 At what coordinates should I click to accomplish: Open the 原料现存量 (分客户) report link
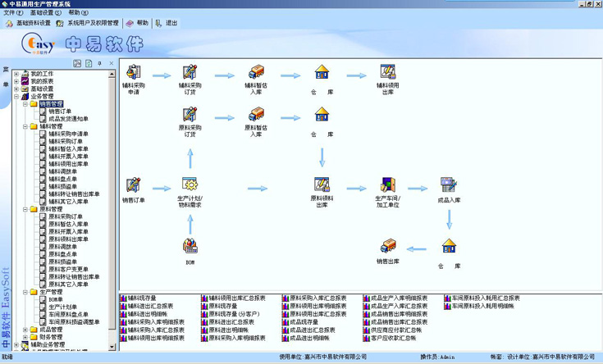click(234, 315)
